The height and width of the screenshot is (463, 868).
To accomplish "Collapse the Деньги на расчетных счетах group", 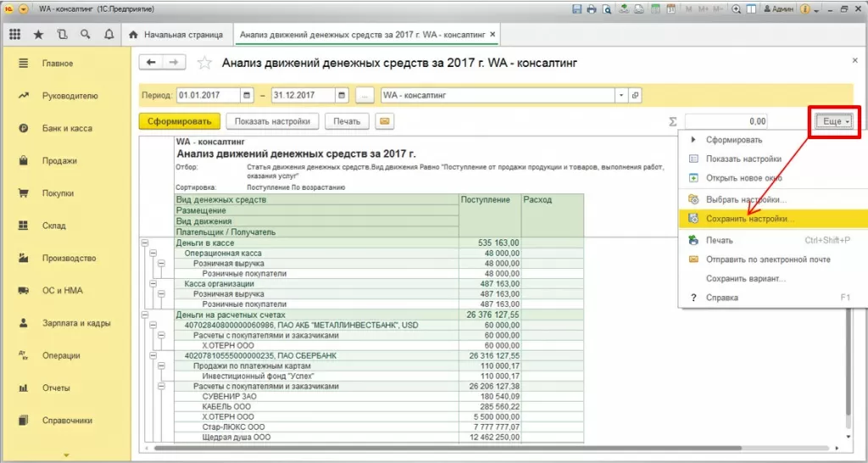I will 144,315.
